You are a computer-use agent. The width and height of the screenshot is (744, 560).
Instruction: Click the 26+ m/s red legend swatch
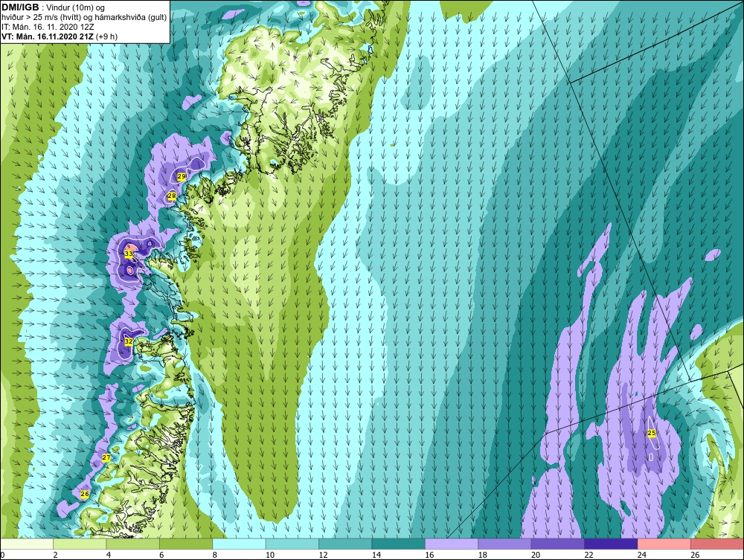pos(717,544)
